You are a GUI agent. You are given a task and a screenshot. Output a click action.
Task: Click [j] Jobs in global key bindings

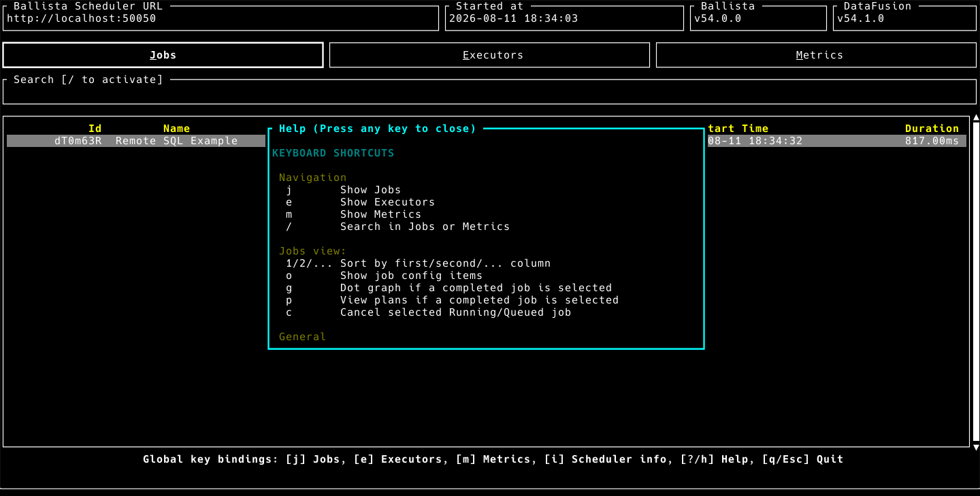(314, 459)
